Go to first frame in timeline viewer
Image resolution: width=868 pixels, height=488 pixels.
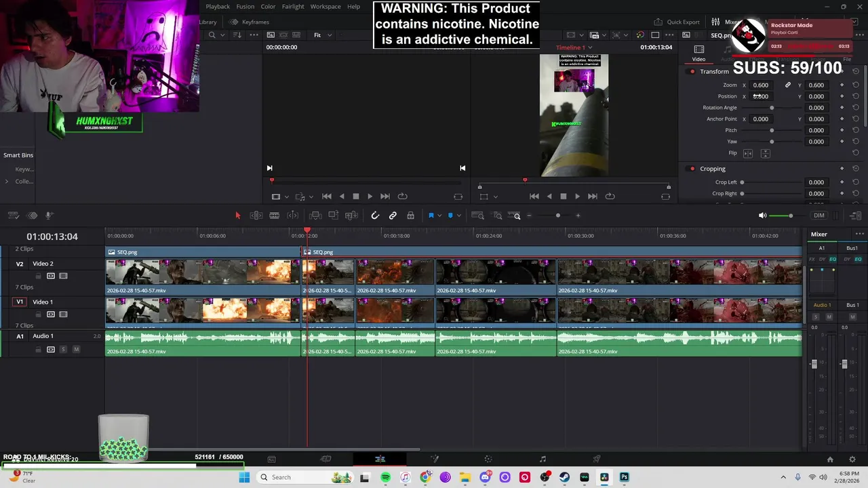pyautogui.click(x=534, y=197)
